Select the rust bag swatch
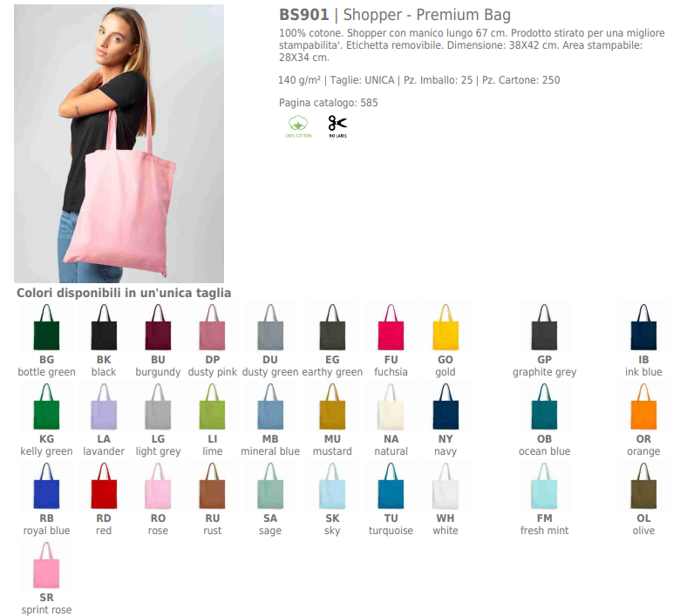The height and width of the screenshot is (616, 687). 213,485
